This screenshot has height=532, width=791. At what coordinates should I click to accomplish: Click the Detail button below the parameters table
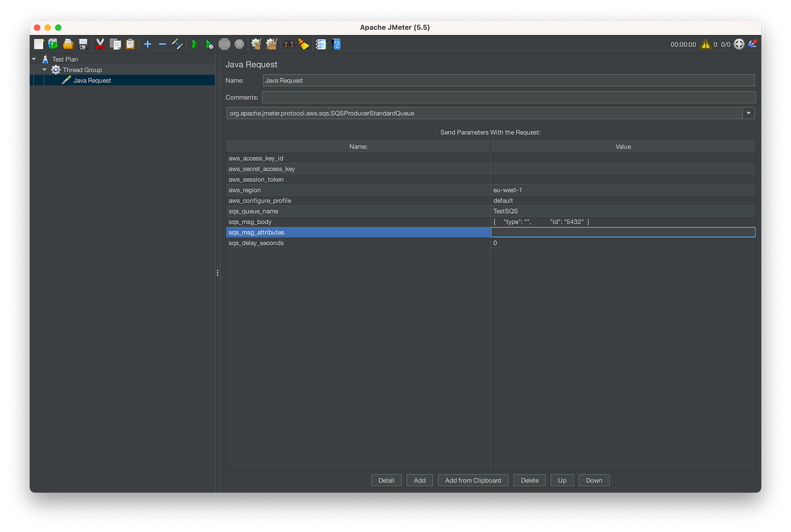pyautogui.click(x=386, y=480)
